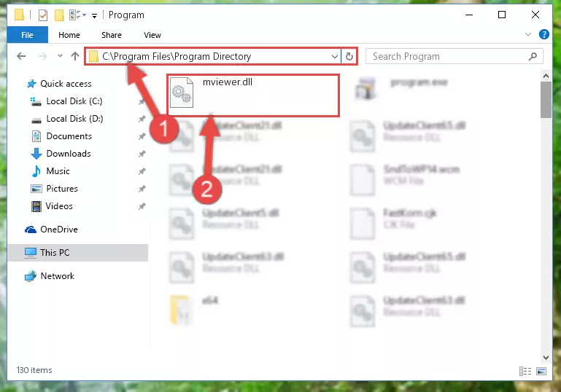Image resolution: width=561 pixels, height=392 pixels.
Task: Click the scroll down arrow
Action: point(546,358)
